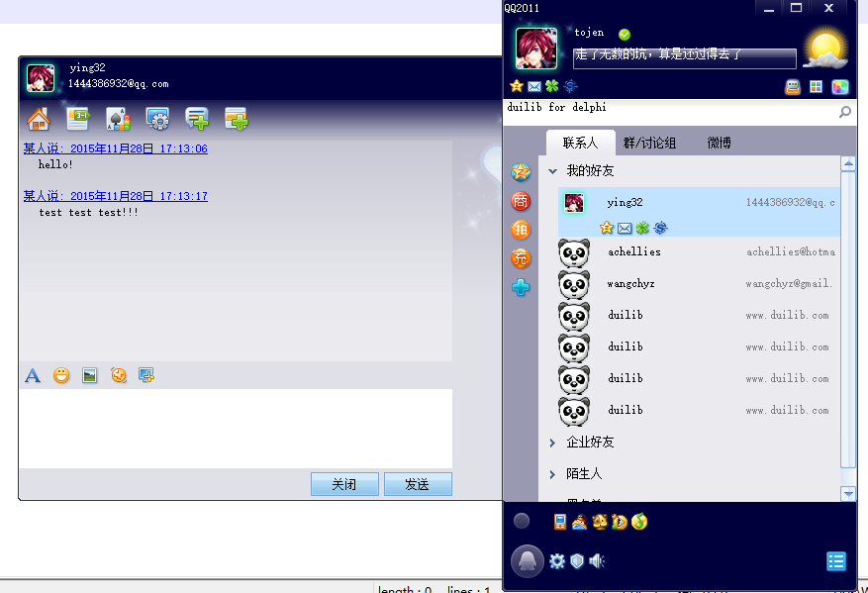Click the blue dollar-coin icon under the profile

(570, 86)
